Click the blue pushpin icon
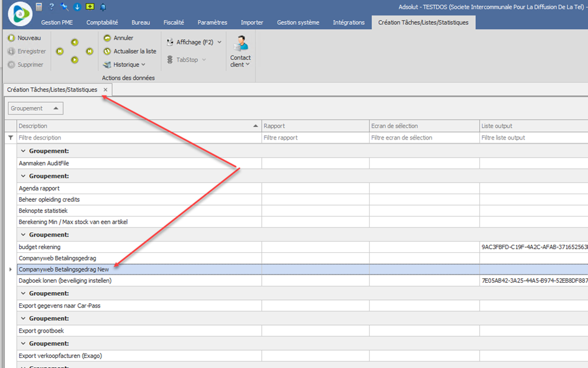Viewport: 588px width, 368px height. pos(64,6)
